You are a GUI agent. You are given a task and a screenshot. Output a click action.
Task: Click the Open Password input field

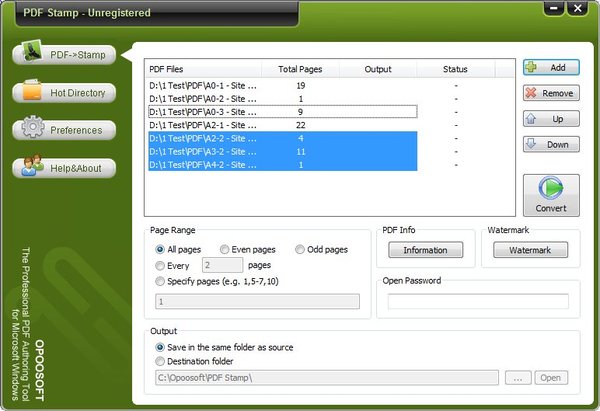[478, 301]
